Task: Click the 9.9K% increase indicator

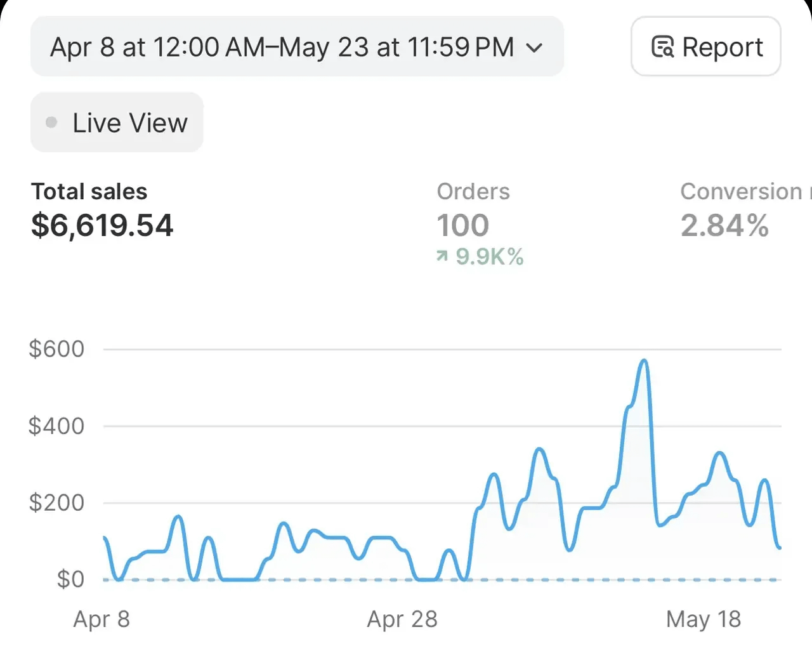Action: [x=480, y=256]
